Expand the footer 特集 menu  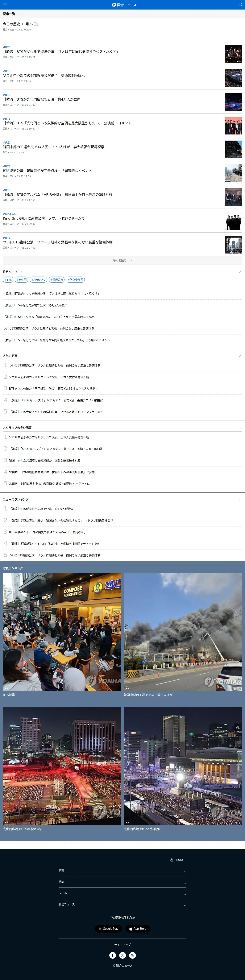tap(122, 882)
